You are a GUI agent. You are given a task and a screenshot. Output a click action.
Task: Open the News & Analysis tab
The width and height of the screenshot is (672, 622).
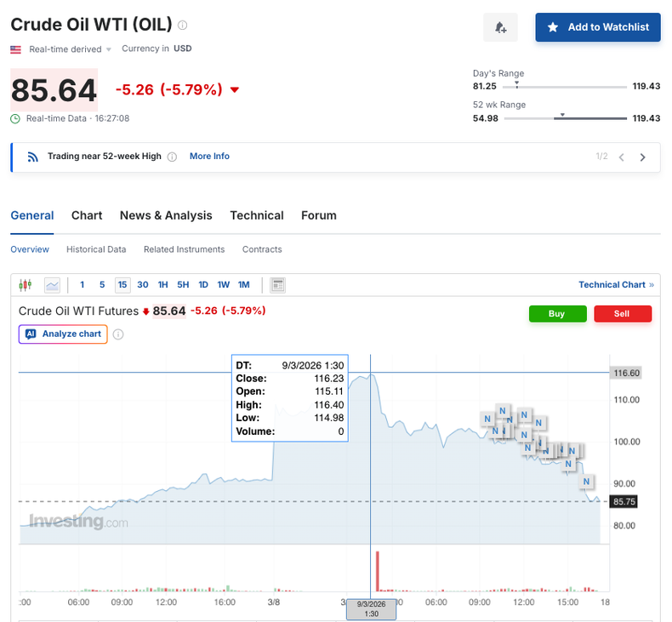point(166,215)
